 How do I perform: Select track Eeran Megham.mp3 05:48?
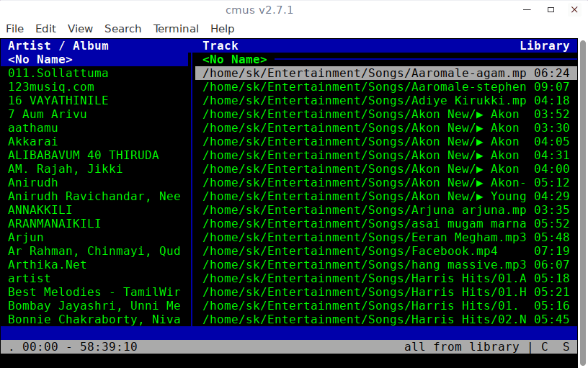coord(386,237)
